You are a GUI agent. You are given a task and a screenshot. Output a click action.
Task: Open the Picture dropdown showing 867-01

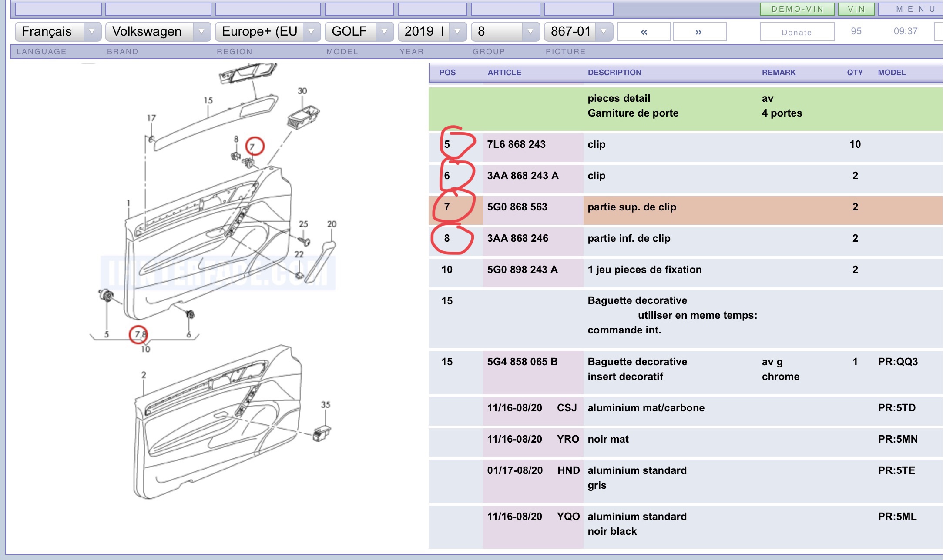[578, 32]
